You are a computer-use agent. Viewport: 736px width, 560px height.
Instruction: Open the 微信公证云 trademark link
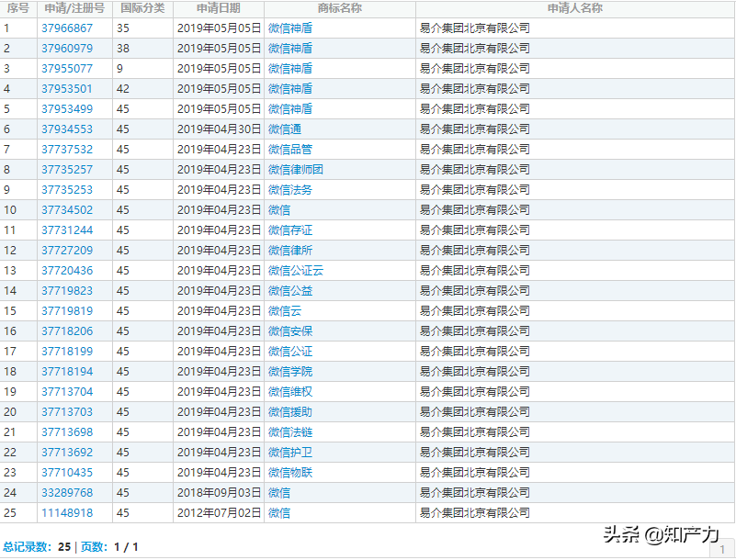point(296,270)
